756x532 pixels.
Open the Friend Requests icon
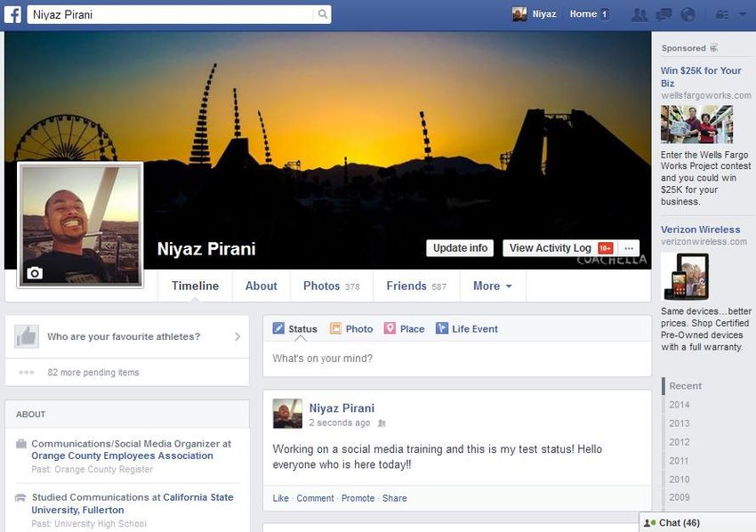[x=639, y=15]
